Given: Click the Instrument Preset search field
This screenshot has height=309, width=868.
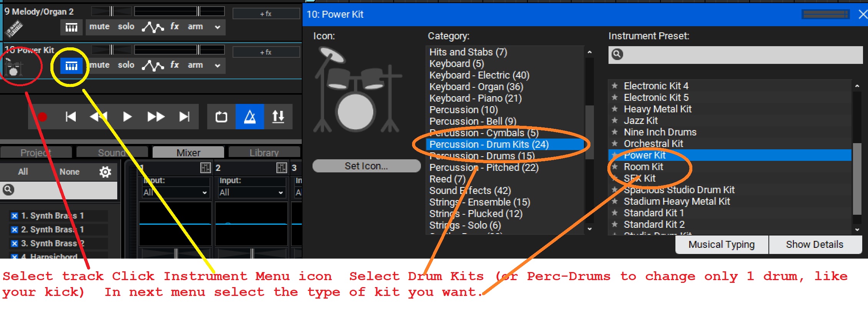Looking at the screenshot, I should 735,55.
